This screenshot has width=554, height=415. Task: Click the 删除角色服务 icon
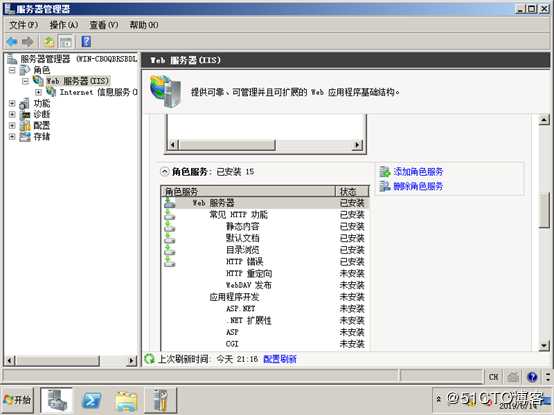click(x=385, y=186)
